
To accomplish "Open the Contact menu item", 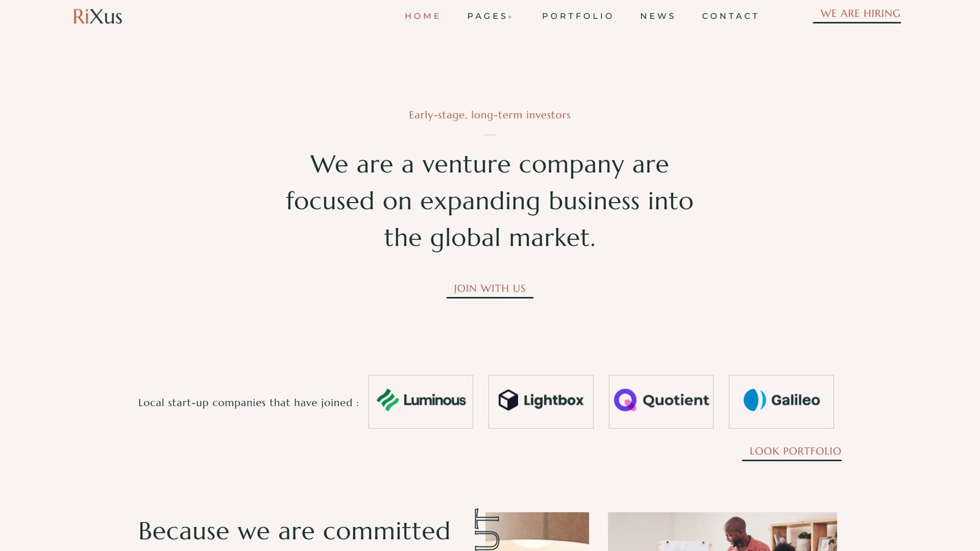I will point(730,17).
